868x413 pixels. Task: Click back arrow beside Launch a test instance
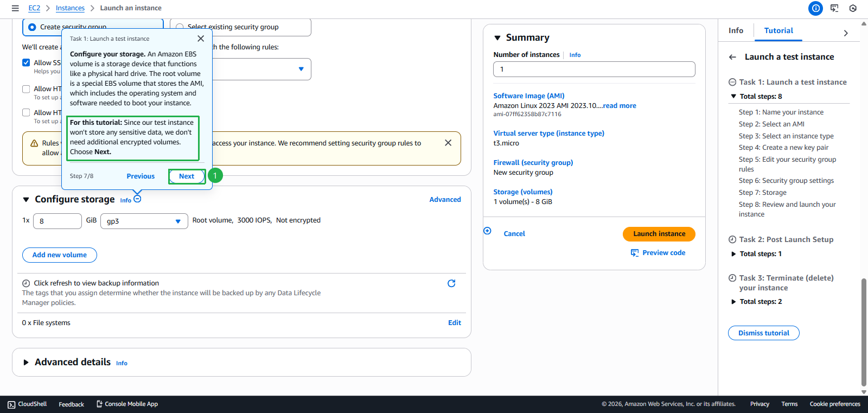732,57
